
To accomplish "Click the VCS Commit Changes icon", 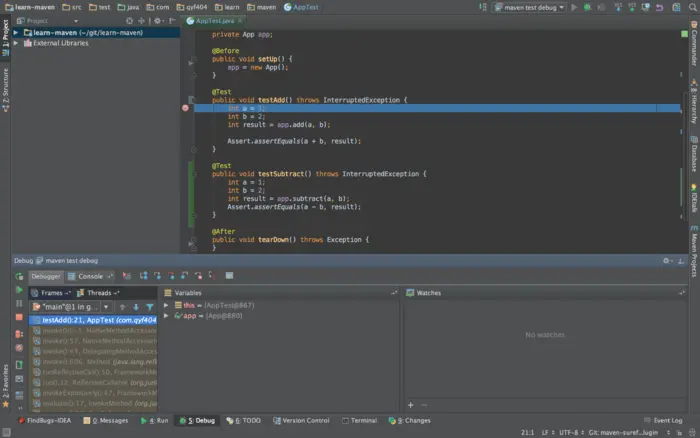I will [632, 7].
